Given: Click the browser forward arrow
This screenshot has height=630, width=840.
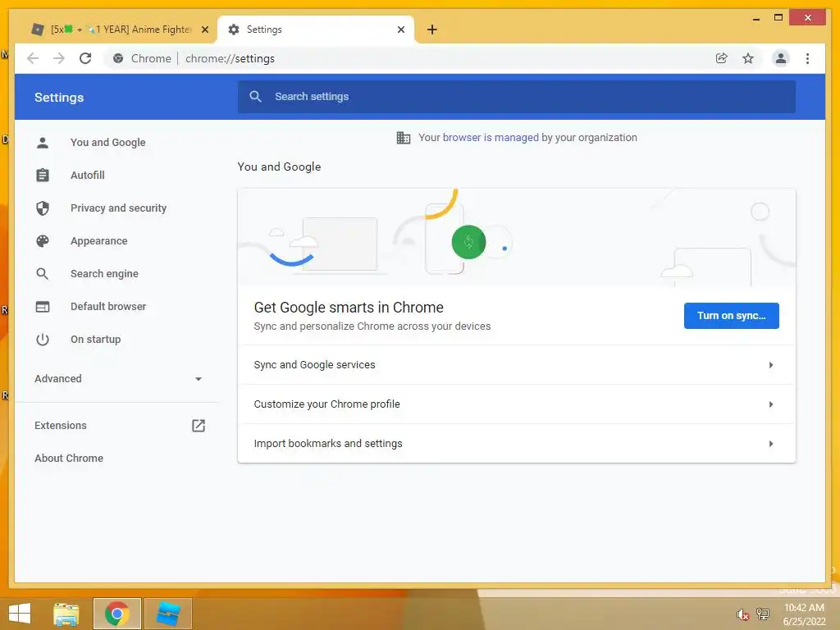Looking at the screenshot, I should pyautogui.click(x=59, y=58).
